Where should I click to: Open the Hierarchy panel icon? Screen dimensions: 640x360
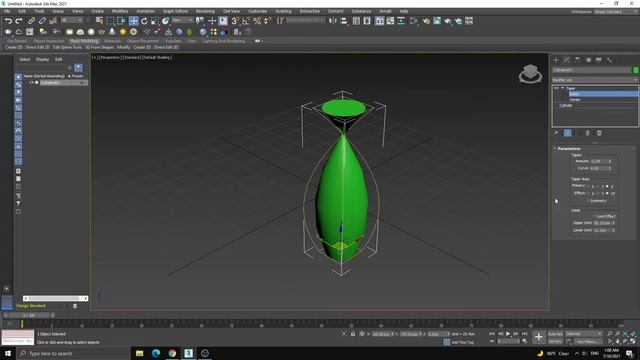point(577,60)
